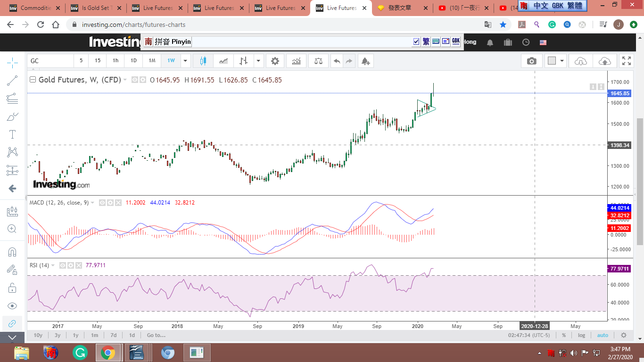
Task: Click the Go to... button
Action: coord(156,335)
